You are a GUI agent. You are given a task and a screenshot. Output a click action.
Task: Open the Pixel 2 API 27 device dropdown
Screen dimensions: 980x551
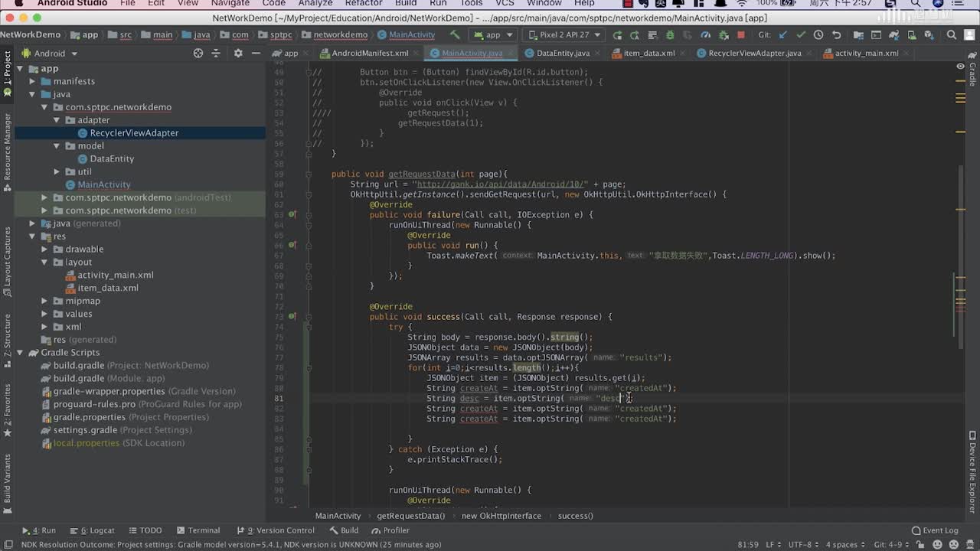[564, 34]
